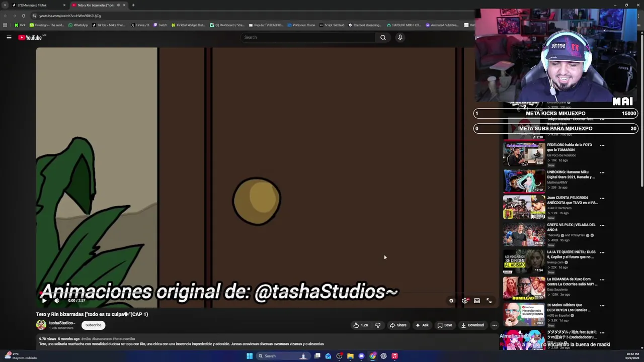This screenshot has width=644, height=362.
Task: Open options for LA IA TE QUIERE video
Action: (x=602, y=252)
